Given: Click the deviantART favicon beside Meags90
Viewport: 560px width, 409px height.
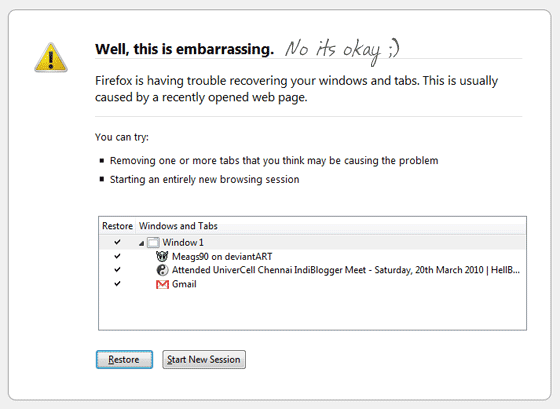Looking at the screenshot, I should [162, 256].
